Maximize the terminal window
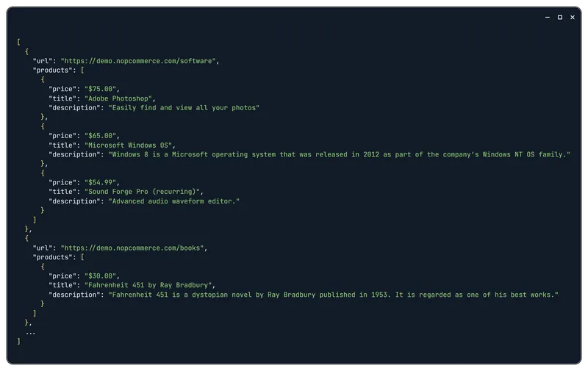The width and height of the screenshot is (588, 371). pos(560,17)
